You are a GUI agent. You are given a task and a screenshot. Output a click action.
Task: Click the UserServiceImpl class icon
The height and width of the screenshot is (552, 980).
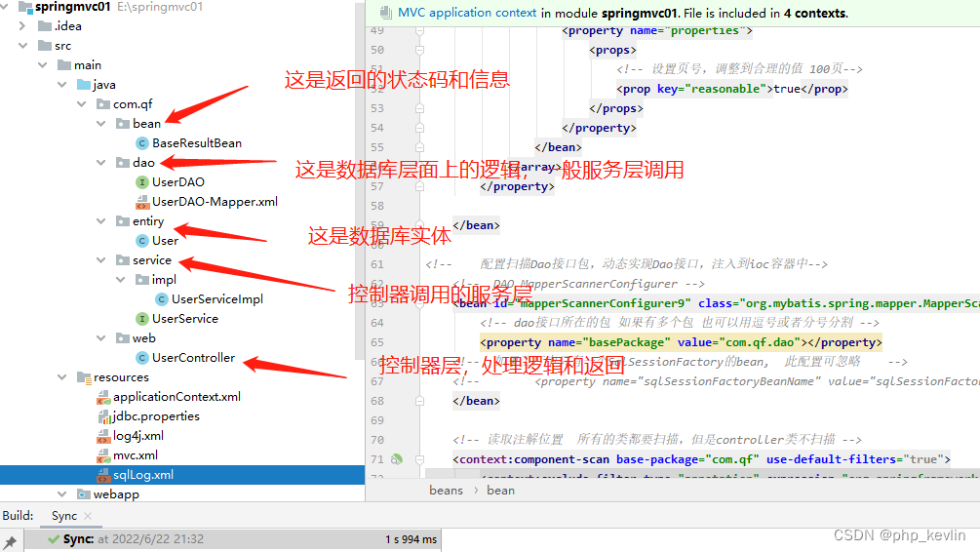161,299
